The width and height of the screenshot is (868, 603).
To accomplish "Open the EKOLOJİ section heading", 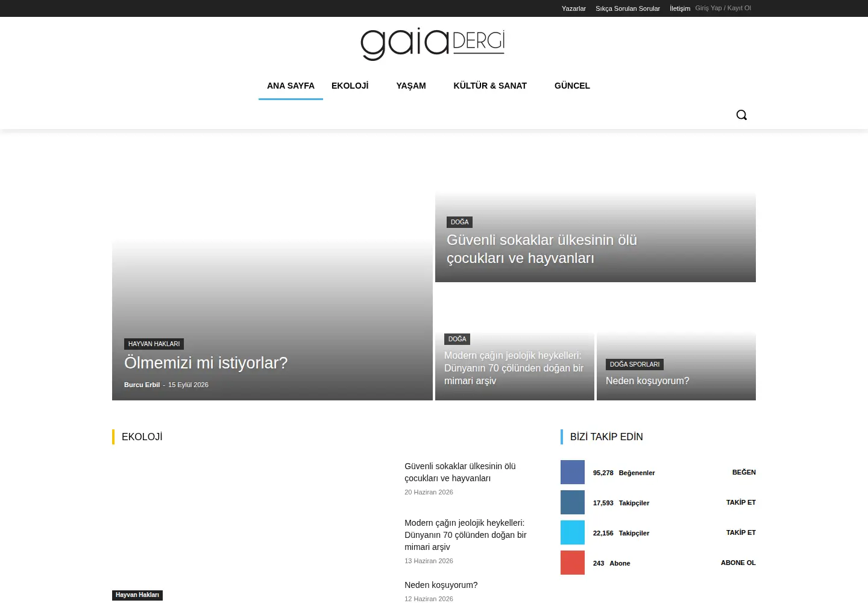I will coord(142,437).
